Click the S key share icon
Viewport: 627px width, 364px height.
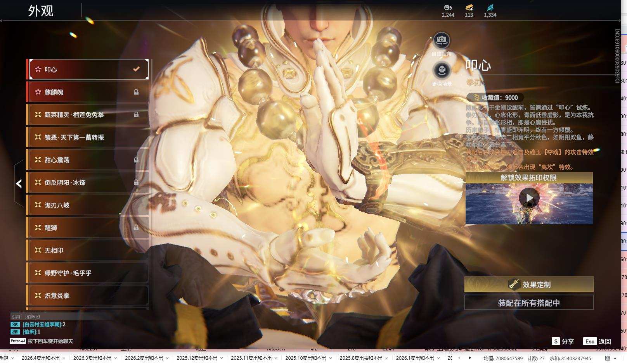[556, 341]
